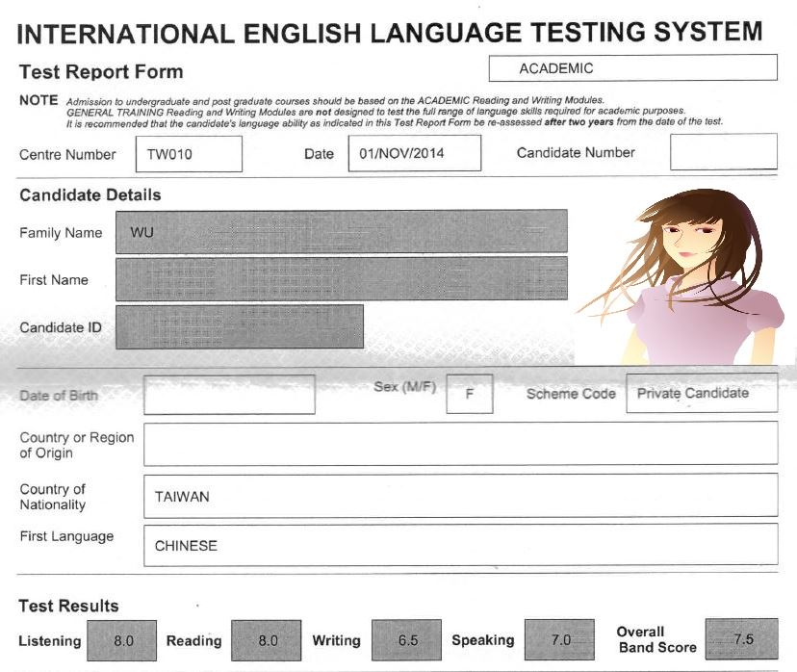Screen dimensions: 797x672
Task: Click the redacted First Name field
Action: pos(342,279)
